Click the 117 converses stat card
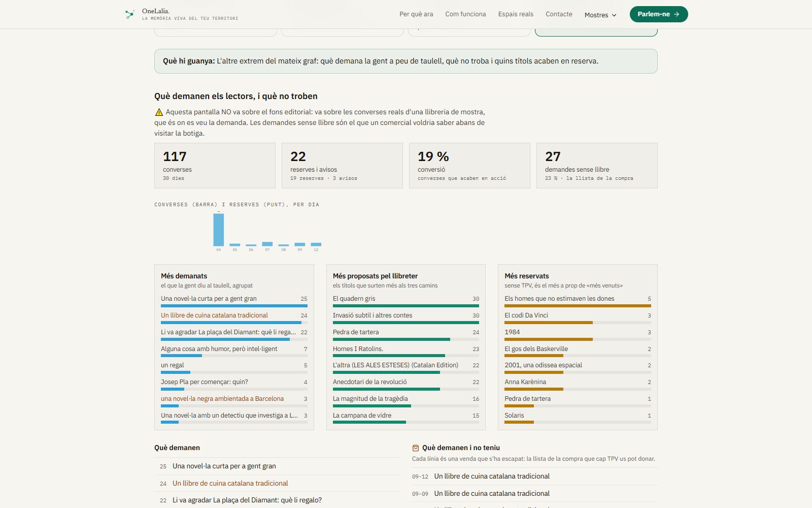Viewport: 812px width, 508px height. pos(215,166)
